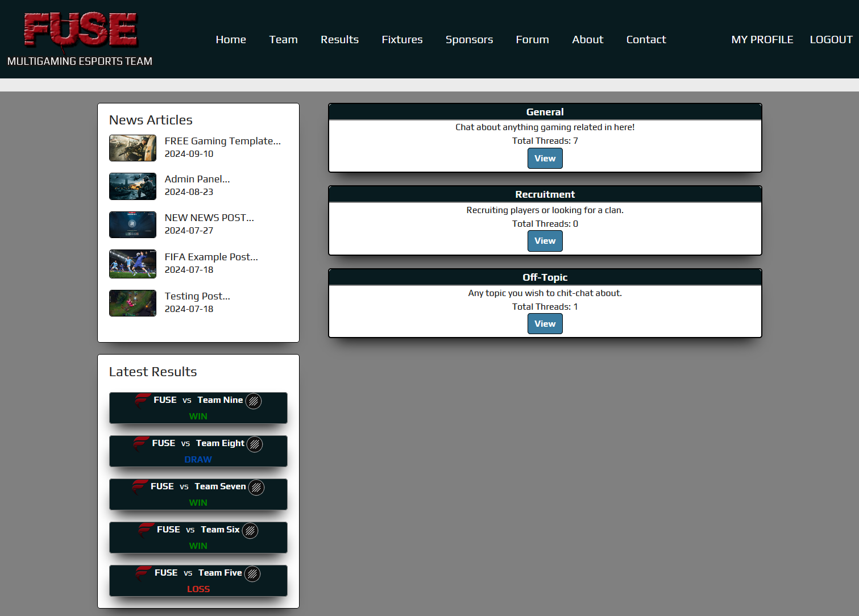Click FUSE red emblem in Team Five result

(x=143, y=573)
